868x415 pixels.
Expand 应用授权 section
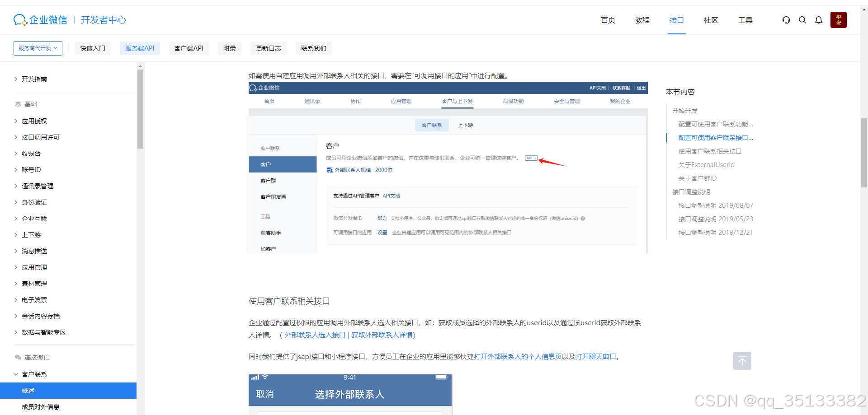tap(34, 121)
